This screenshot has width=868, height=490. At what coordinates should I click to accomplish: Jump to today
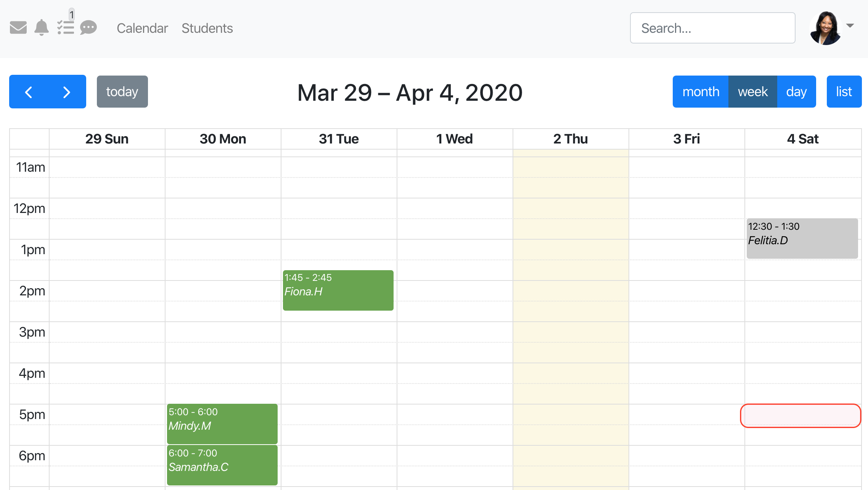(x=122, y=92)
